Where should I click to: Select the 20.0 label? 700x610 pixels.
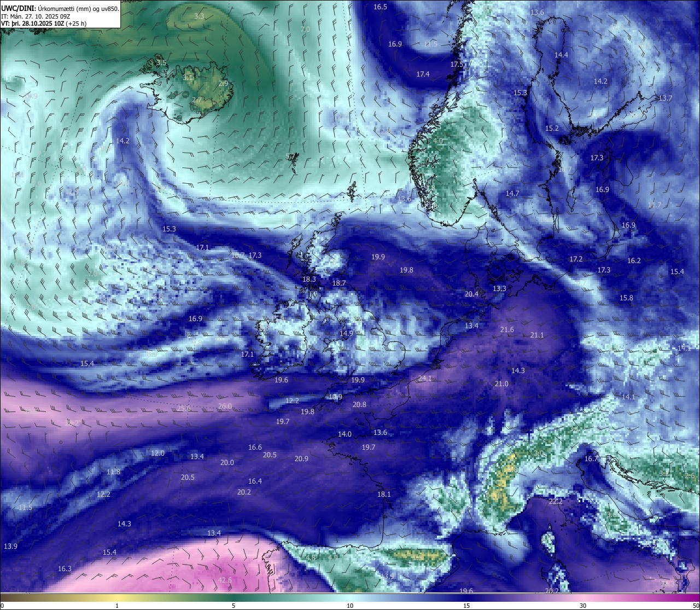pos(227,462)
